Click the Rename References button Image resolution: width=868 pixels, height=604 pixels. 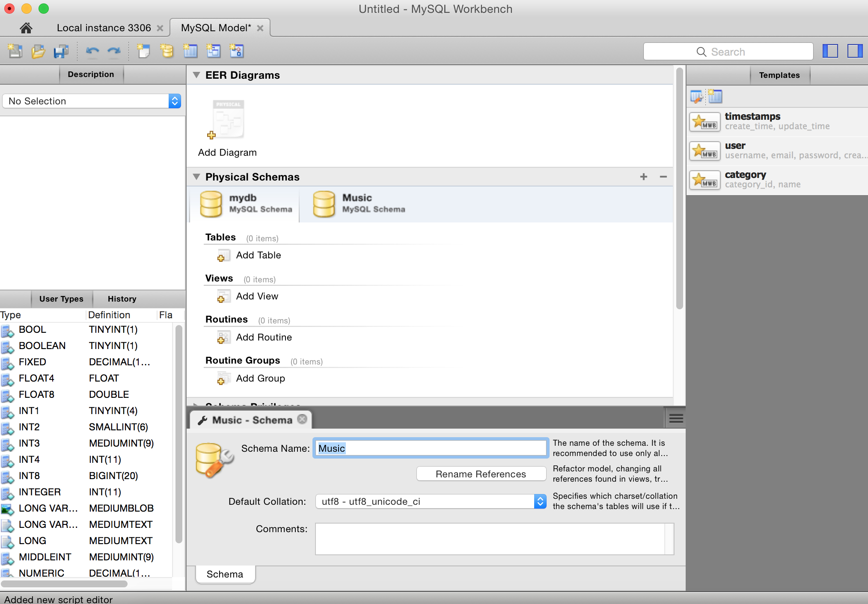pos(481,474)
